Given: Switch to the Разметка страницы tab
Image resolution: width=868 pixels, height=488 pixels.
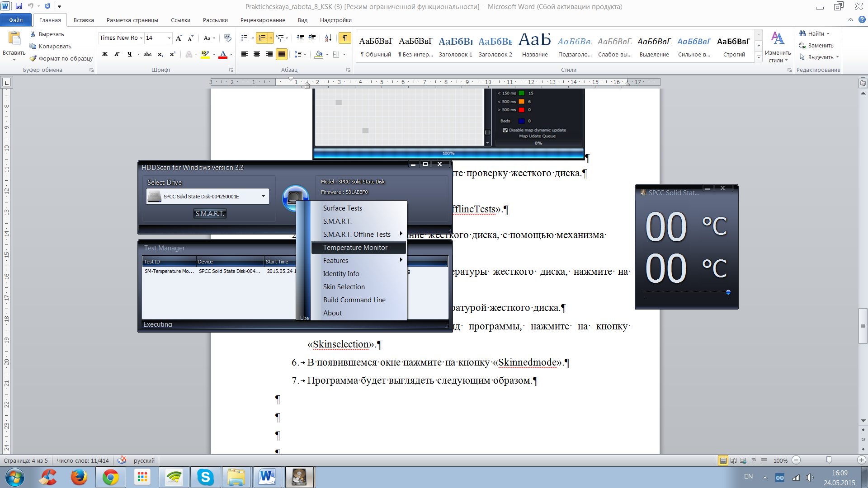Looking at the screenshot, I should point(132,20).
